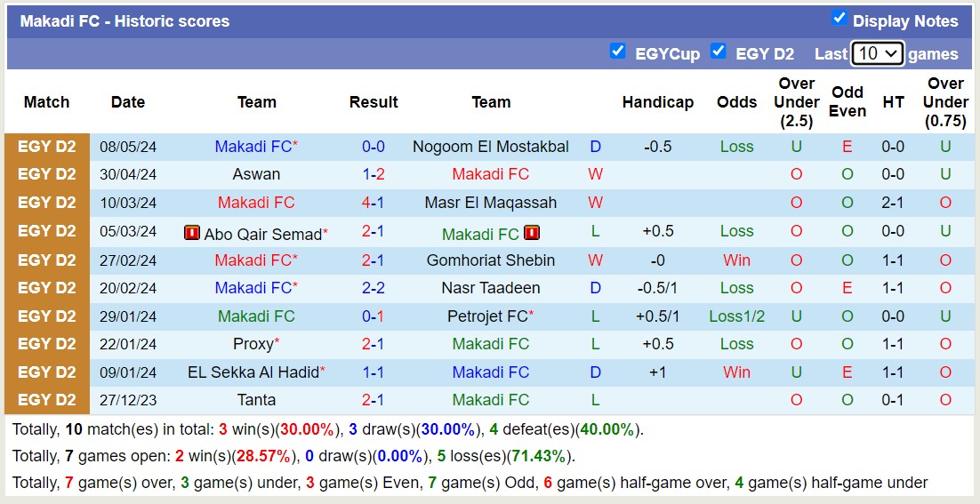This screenshot has width=980, height=504.
Task: Click the 4-1 result on 10/03/24
Action: pyautogui.click(x=374, y=203)
